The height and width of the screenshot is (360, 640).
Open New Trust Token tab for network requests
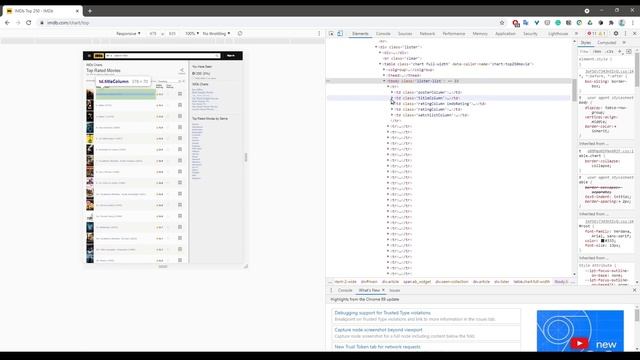(x=377, y=347)
